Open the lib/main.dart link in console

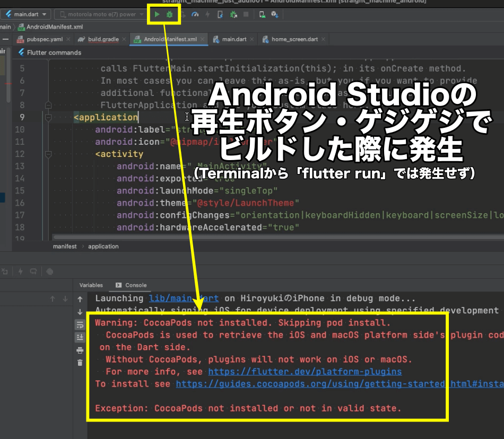[184, 298]
